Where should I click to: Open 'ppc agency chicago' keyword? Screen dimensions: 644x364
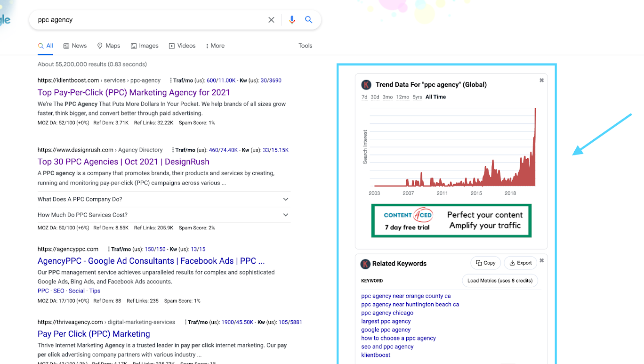tap(387, 313)
